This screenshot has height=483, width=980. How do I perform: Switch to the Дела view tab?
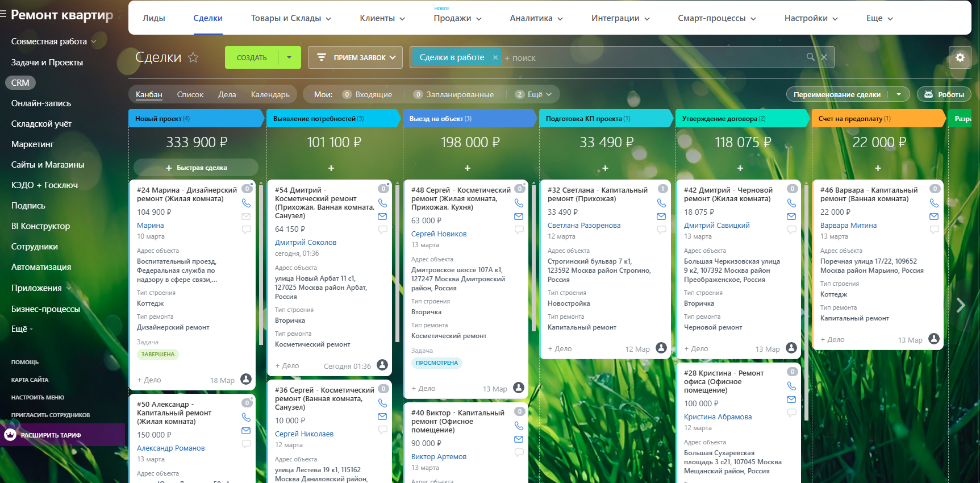click(227, 94)
